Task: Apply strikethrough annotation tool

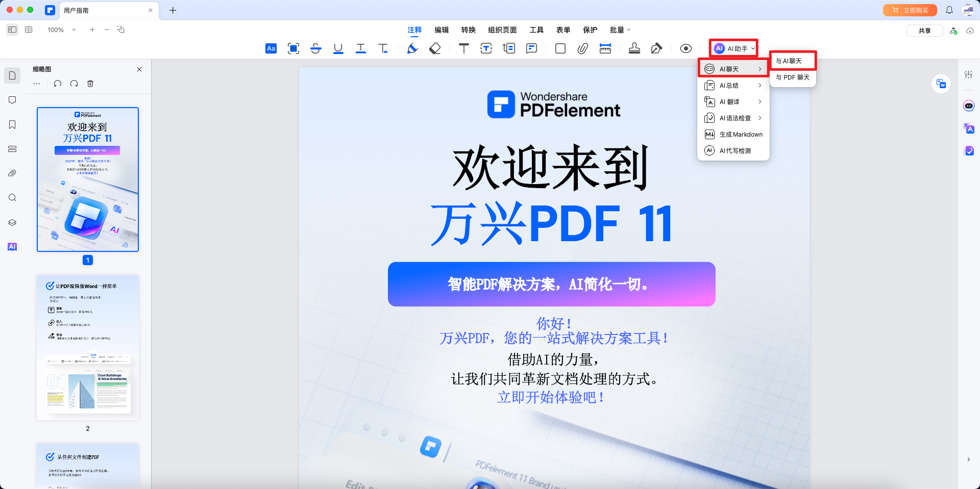Action: [316, 48]
